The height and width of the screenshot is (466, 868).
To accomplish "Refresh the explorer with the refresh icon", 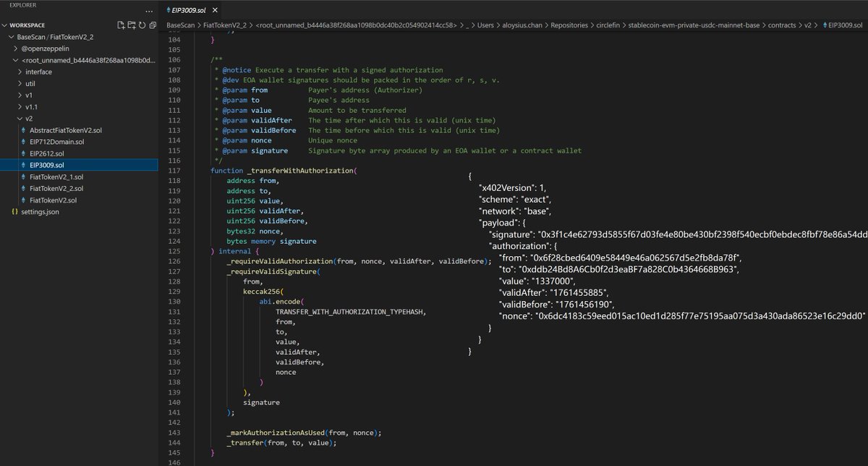I will tap(142, 25).
